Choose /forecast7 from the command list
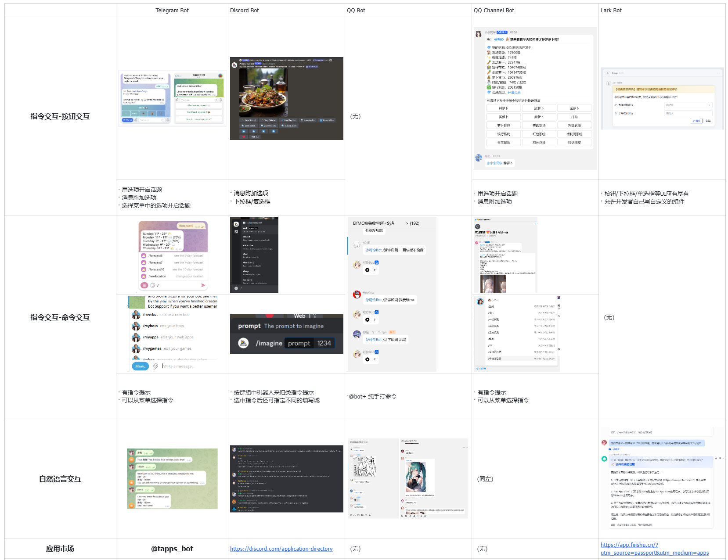Screen dimensions: 728x560 [x=155, y=262]
